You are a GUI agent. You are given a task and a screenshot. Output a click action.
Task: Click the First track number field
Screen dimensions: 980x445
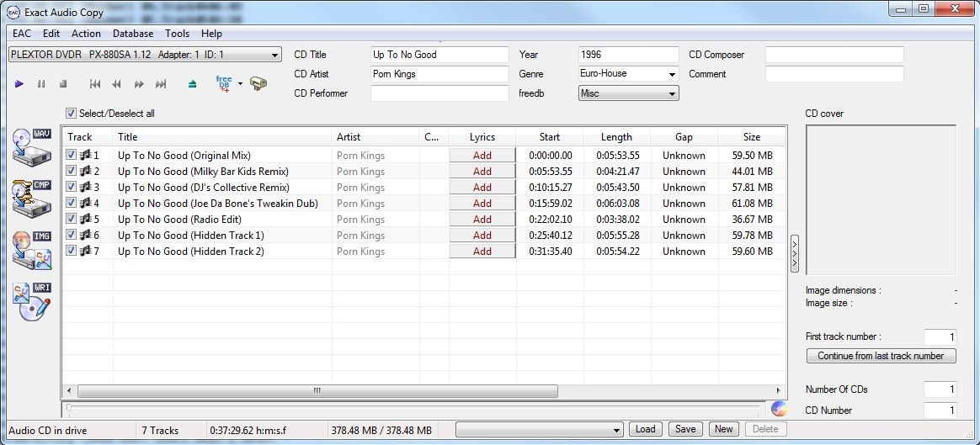940,337
